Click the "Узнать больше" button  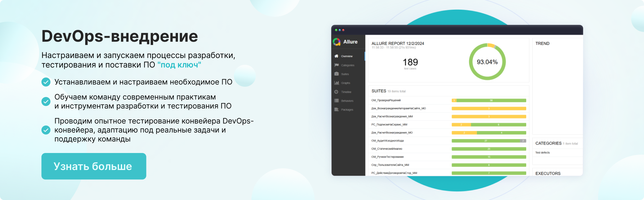pyautogui.click(x=94, y=166)
